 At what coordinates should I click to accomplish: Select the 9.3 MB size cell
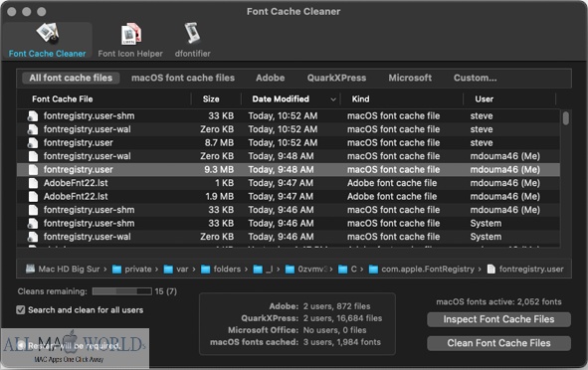(219, 170)
